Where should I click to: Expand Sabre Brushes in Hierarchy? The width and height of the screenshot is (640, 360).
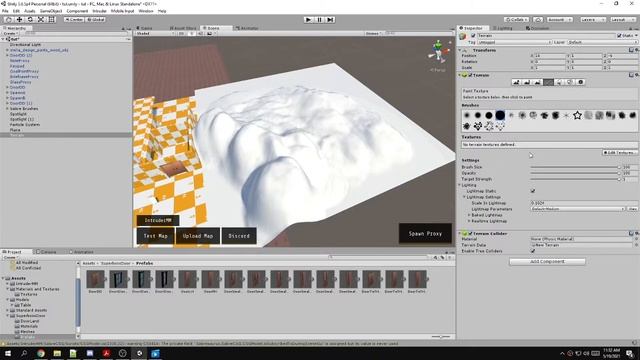[x=7, y=109]
